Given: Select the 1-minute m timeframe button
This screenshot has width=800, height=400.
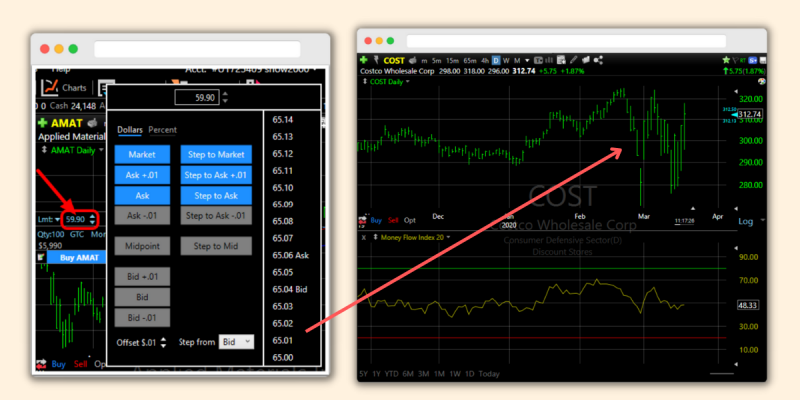Looking at the screenshot, I should click(x=424, y=61).
